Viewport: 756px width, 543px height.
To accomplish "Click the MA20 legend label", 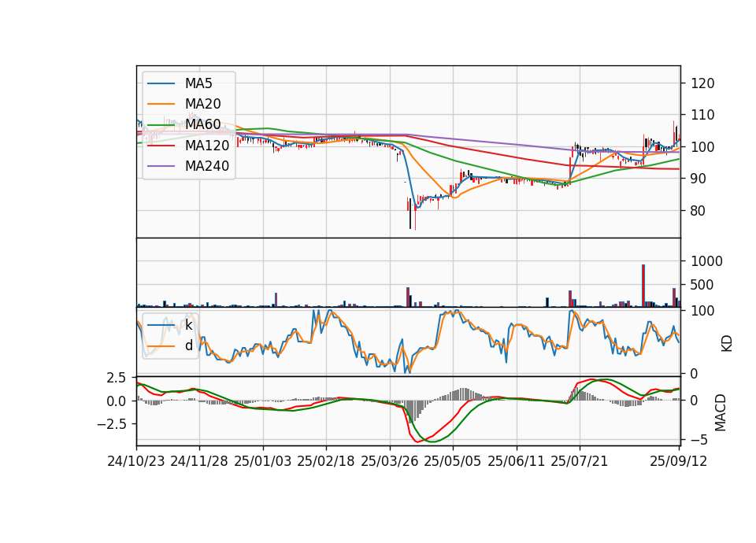I will point(202,104).
